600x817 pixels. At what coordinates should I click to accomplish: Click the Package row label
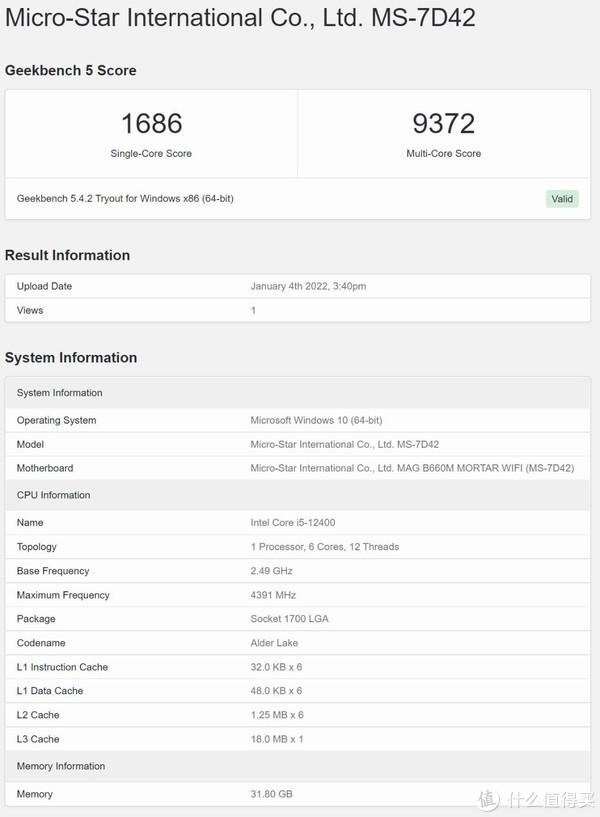point(36,618)
